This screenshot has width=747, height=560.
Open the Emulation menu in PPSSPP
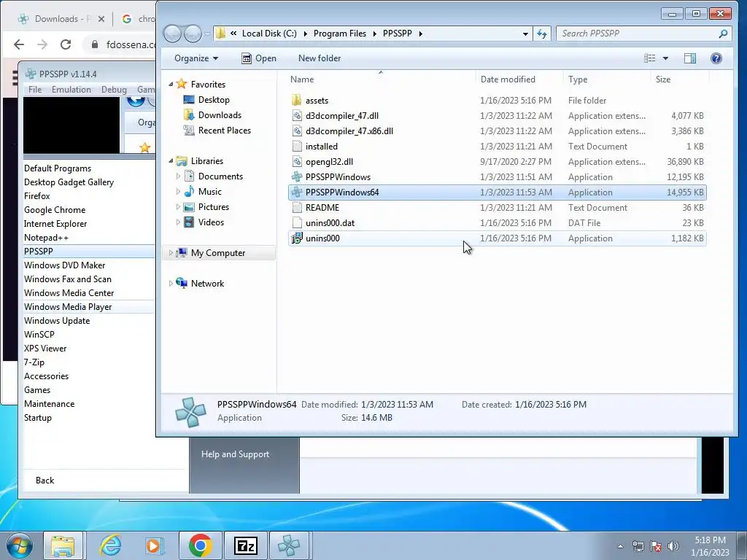coord(71,90)
